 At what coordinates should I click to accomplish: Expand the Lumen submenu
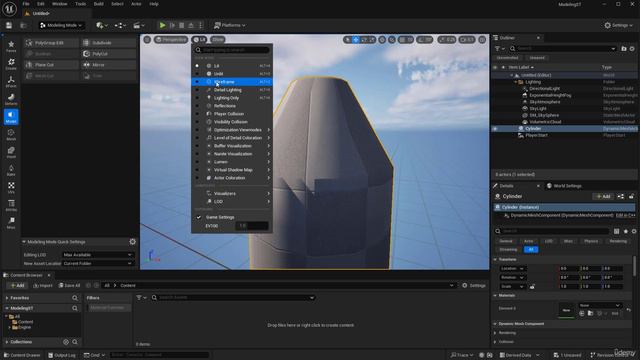232,162
